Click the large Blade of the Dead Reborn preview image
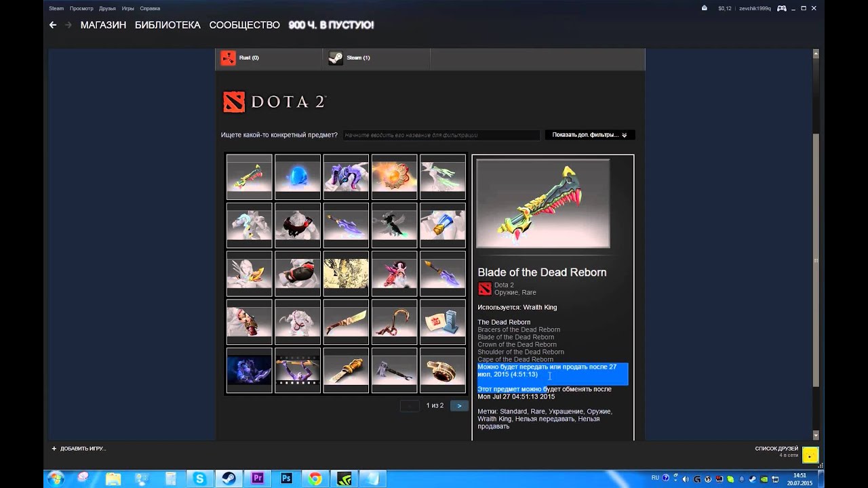The width and height of the screenshot is (868, 488). [543, 203]
